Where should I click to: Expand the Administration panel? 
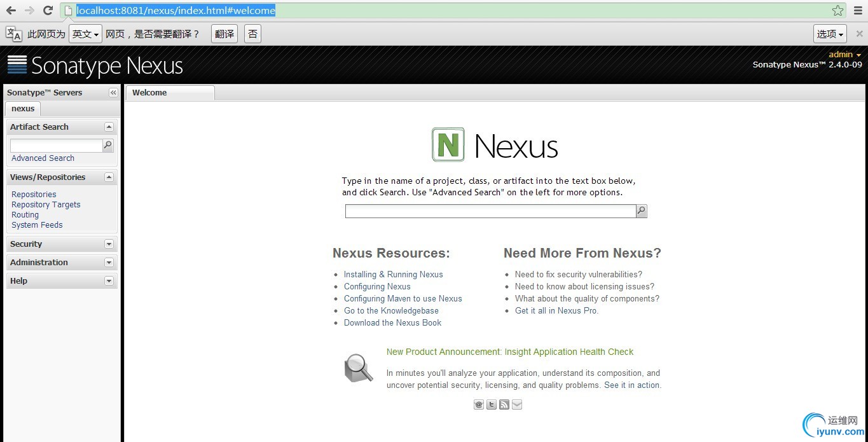tap(109, 263)
